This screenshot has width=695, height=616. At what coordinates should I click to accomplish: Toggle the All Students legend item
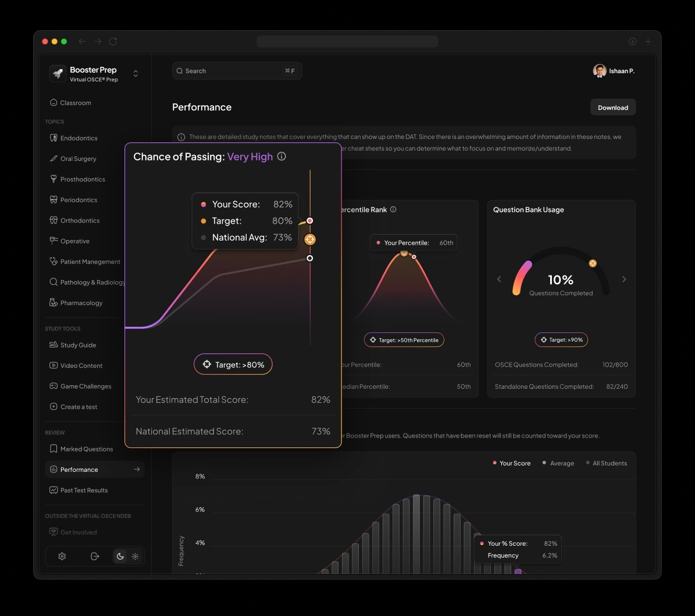[x=607, y=463]
